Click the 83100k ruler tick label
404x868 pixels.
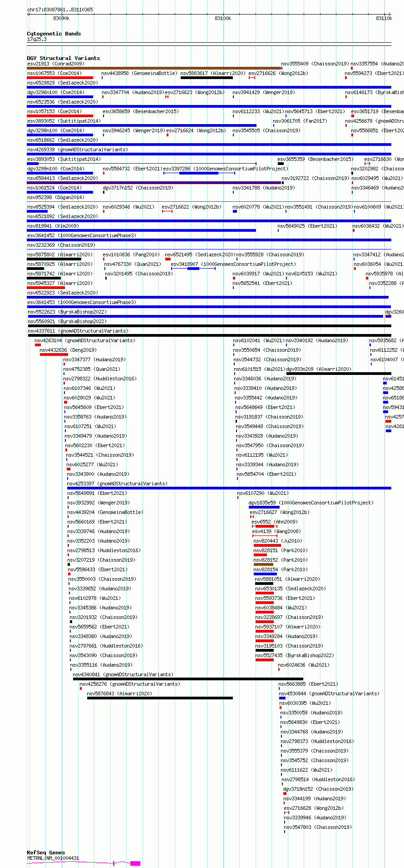point(223,18)
